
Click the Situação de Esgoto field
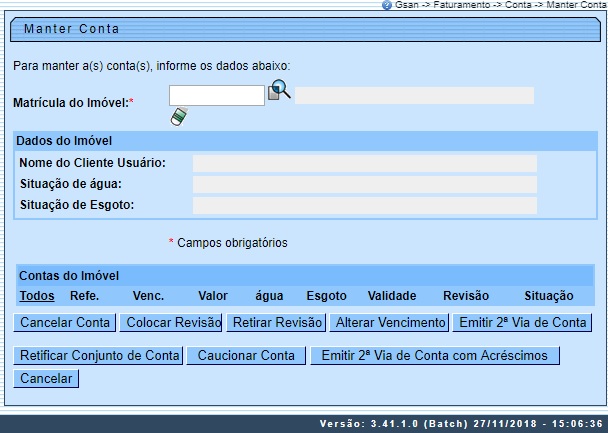tap(364, 205)
